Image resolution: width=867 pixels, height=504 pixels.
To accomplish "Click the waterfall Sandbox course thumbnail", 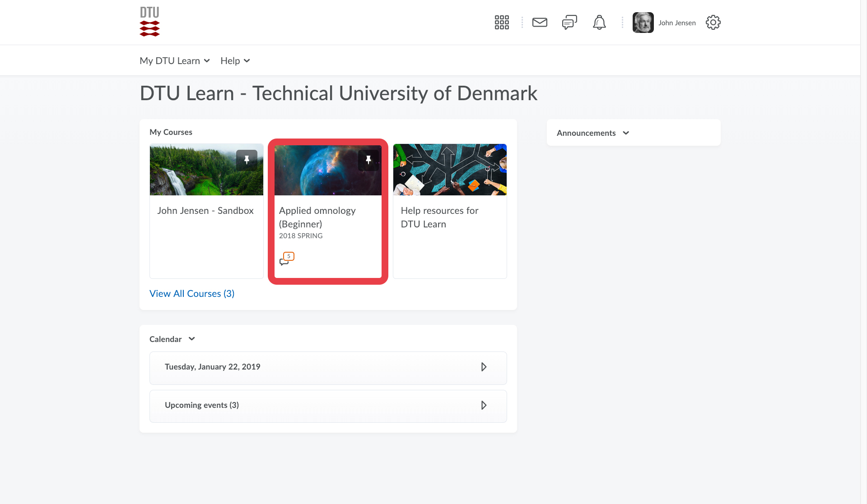I will tap(194, 174).
